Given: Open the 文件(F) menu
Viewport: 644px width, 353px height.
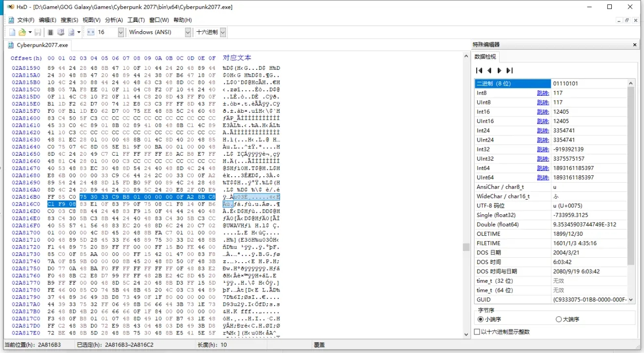Looking at the screenshot, I should point(26,20).
